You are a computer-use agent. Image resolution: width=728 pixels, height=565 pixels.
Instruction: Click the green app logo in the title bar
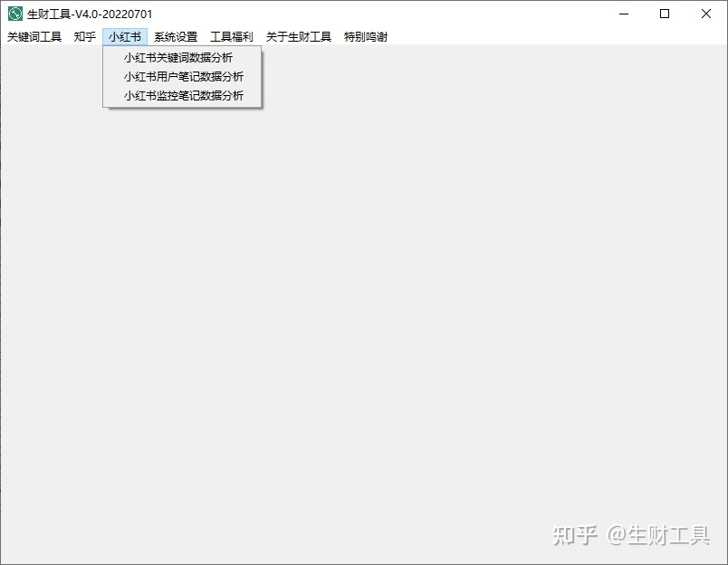pos(15,14)
